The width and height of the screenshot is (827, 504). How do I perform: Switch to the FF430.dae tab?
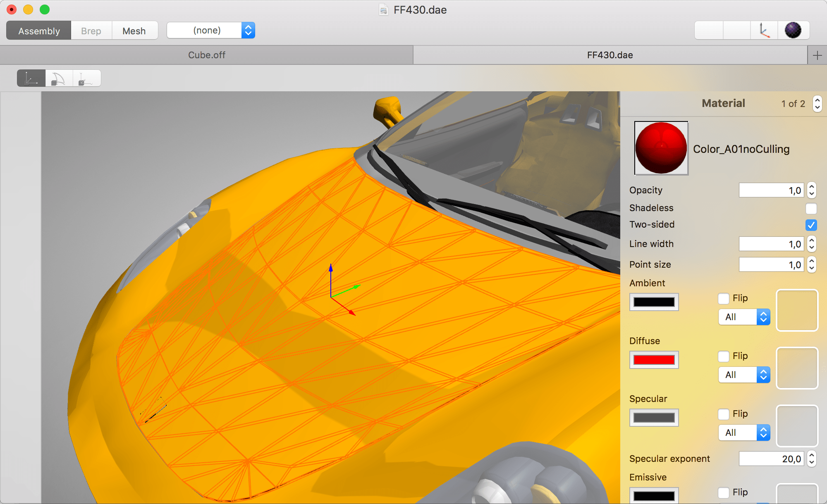click(x=610, y=55)
